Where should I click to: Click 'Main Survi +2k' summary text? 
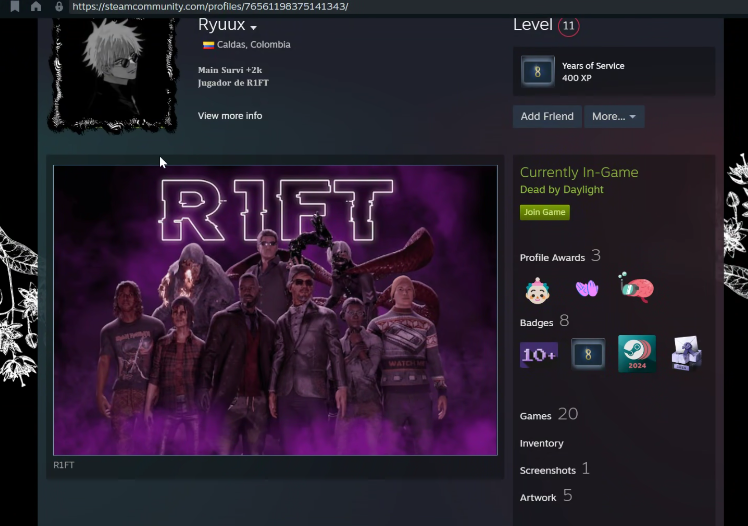(x=230, y=70)
